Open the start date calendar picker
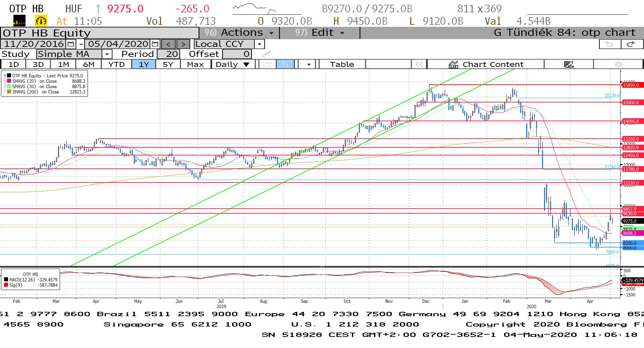The width and height of the screenshot is (644, 348). point(71,44)
